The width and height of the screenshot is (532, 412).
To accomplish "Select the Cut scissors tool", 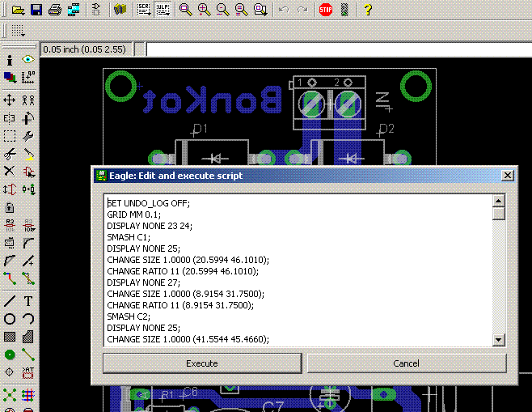I will [10, 154].
